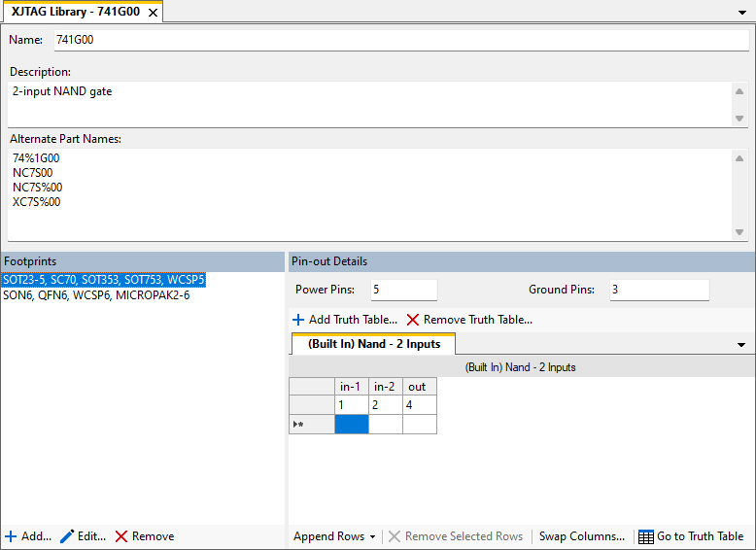
Task: Click the Remove Truth Table X icon
Action: point(413,320)
